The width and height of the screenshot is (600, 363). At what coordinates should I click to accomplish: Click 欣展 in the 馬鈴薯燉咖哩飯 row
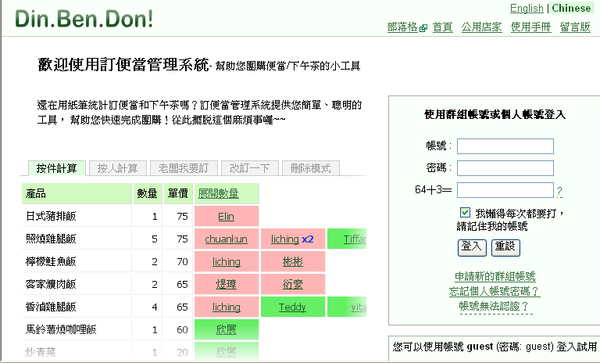coord(226,329)
